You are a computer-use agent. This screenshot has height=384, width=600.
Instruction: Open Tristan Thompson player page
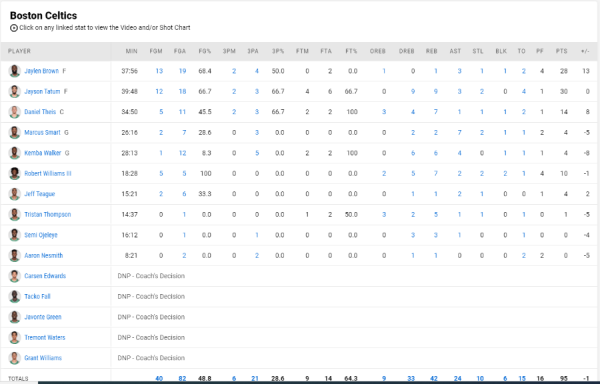47,215
